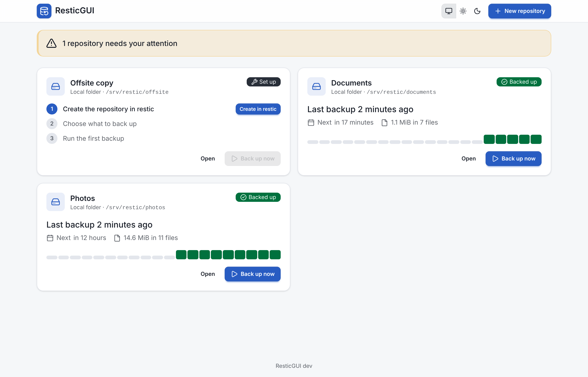
Task: Click the Photos drive icon
Action: pyautogui.click(x=56, y=202)
